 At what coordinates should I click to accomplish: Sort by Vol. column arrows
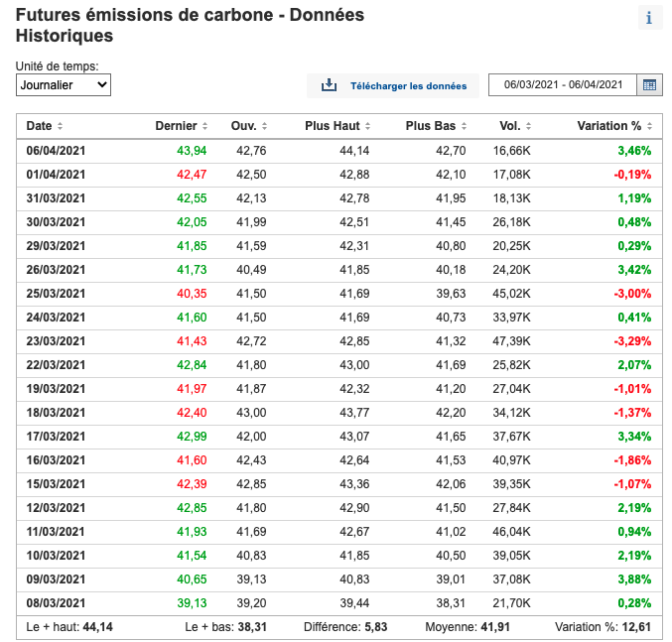528,126
